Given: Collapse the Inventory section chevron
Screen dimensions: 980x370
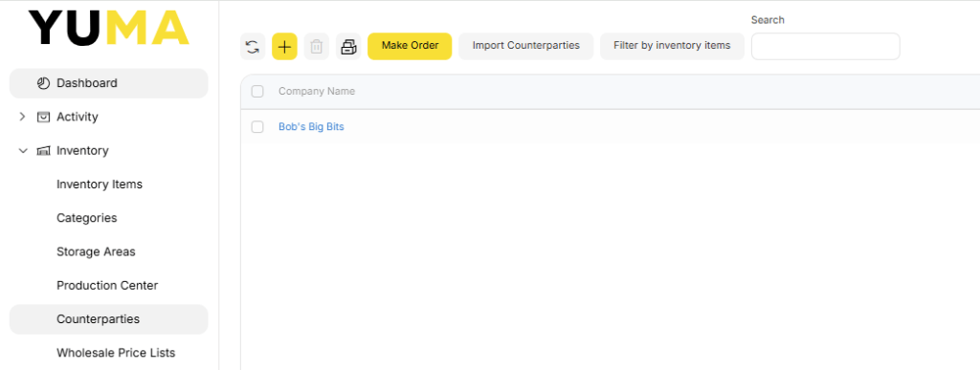Looking at the screenshot, I should point(23,150).
